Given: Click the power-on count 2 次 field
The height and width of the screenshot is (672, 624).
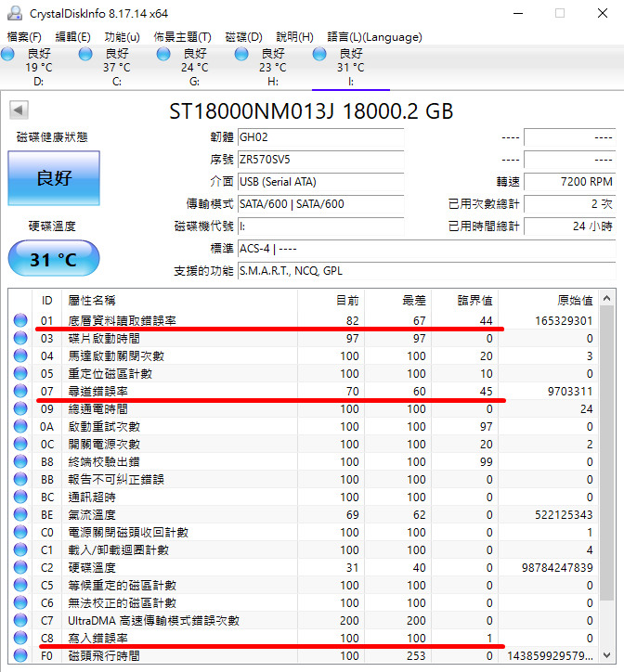Looking at the screenshot, I should 569,204.
